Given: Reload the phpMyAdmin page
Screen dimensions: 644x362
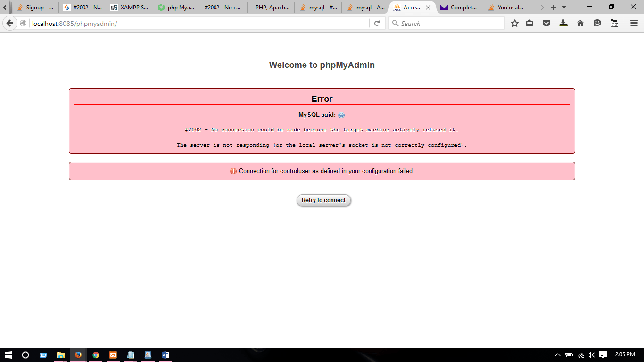Looking at the screenshot, I should [x=377, y=23].
